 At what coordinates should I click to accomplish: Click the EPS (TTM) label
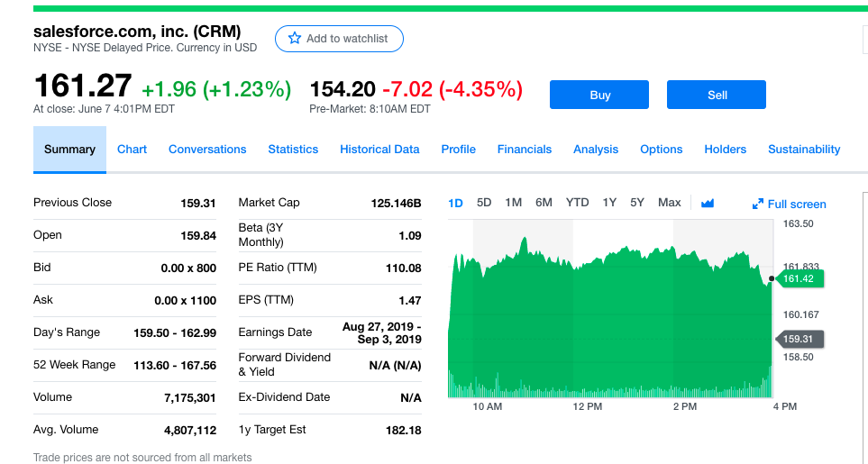(266, 300)
